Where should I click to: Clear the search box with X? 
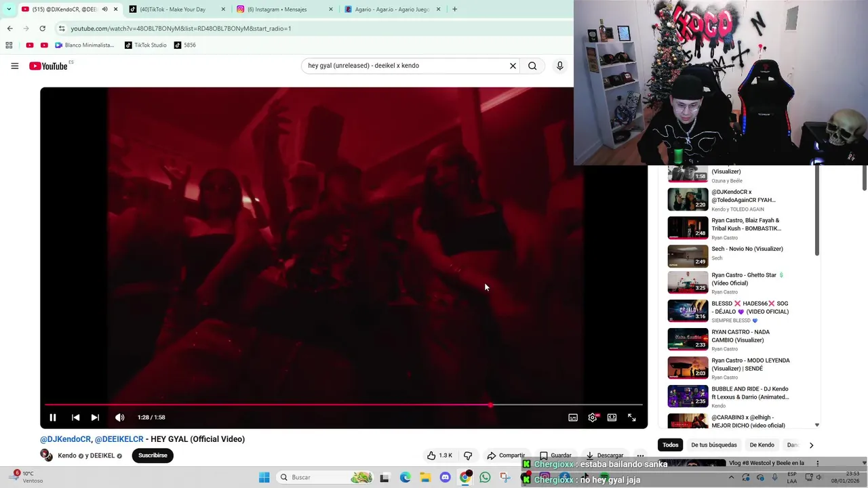(x=513, y=66)
